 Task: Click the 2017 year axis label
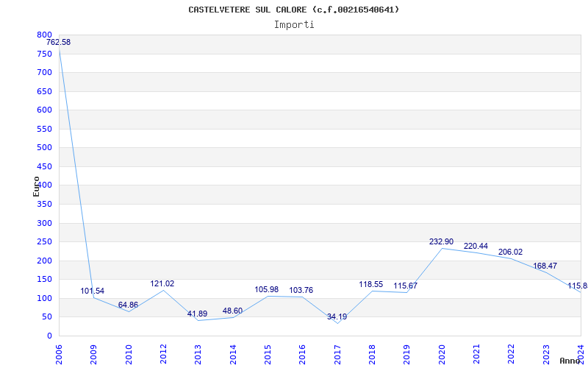(337, 355)
